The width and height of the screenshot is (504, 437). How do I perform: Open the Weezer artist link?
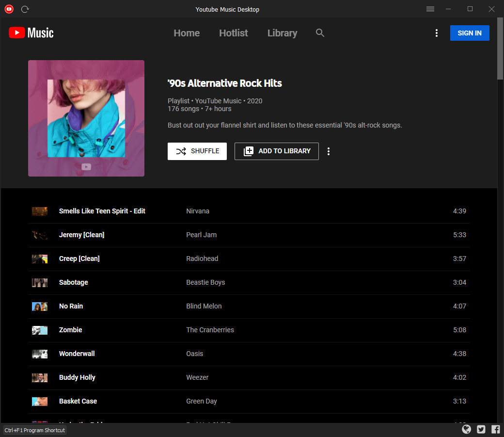(x=197, y=378)
